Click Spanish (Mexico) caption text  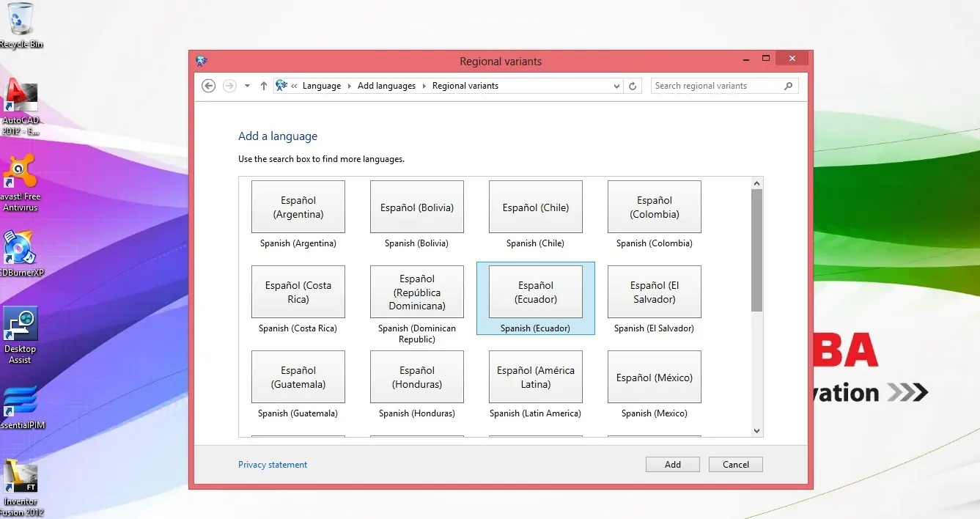(655, 413)
